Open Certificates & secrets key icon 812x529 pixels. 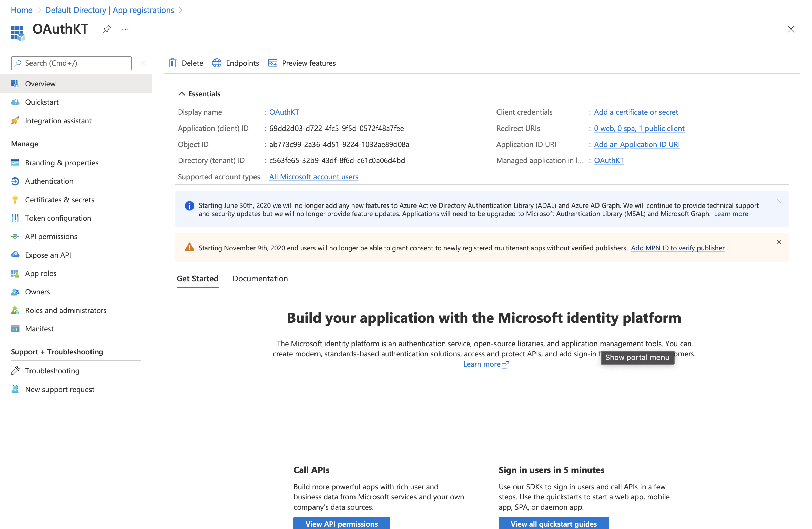click(15, 200)
